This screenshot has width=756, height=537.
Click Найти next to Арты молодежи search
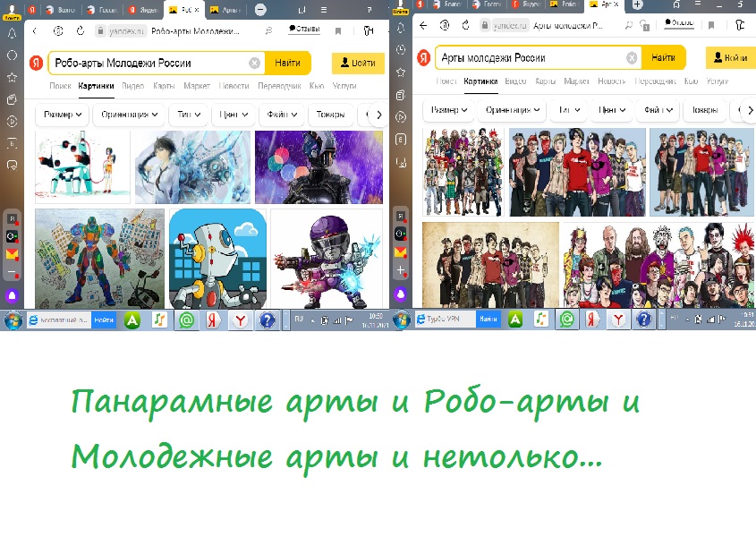[664, 57]
